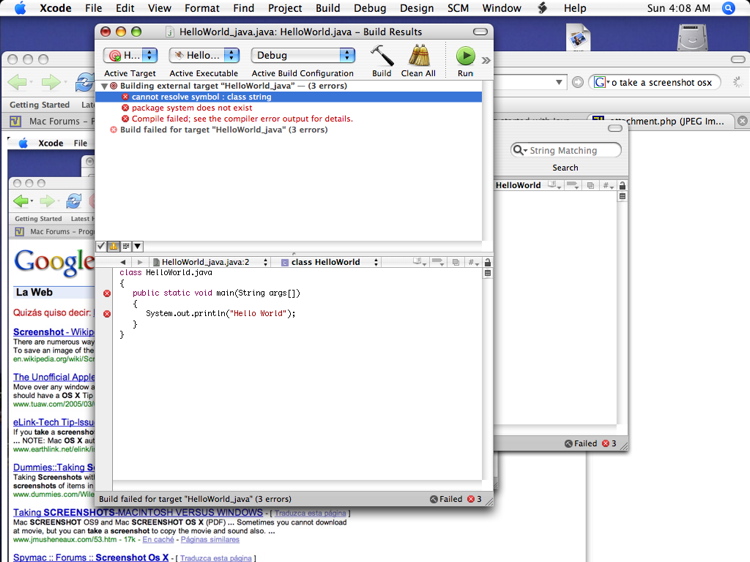The height and width of the screenshot is (562, 750).
Task: Go forward in editor file history
Action: (x=140, y=262)
